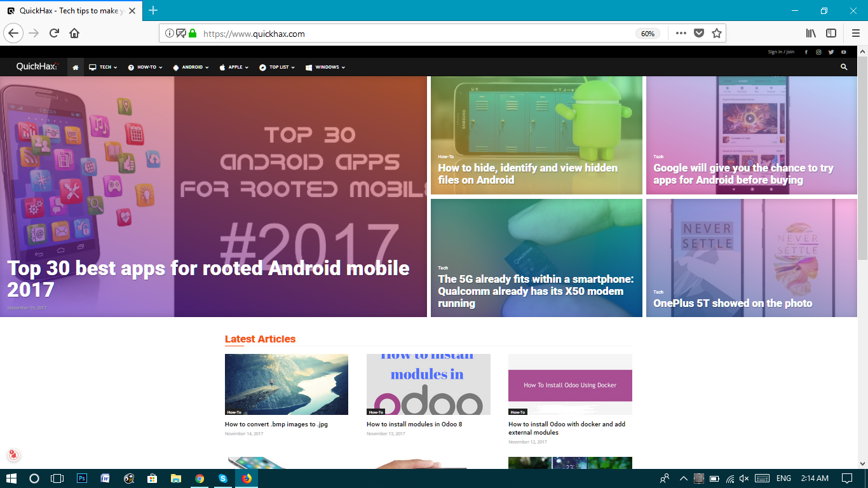This screenshot has width=868, height=488.
Task: Open How to convert .bmp images article
Action: click(x=276, y=424)
